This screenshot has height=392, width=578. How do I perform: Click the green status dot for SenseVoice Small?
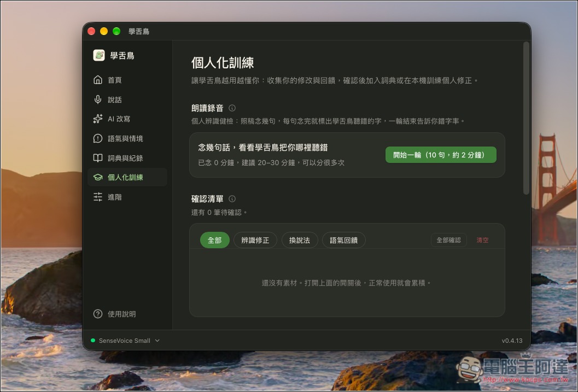[x=93, y=341]
